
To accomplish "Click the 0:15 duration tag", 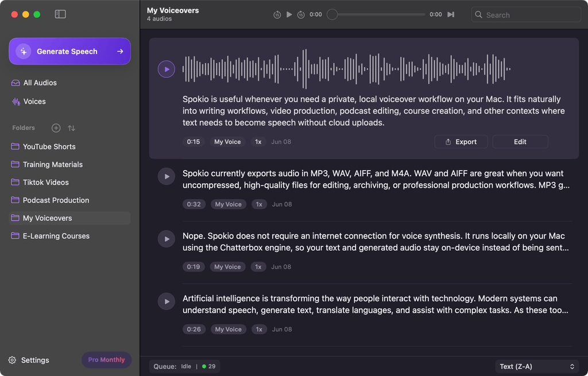I will [194, 142].
